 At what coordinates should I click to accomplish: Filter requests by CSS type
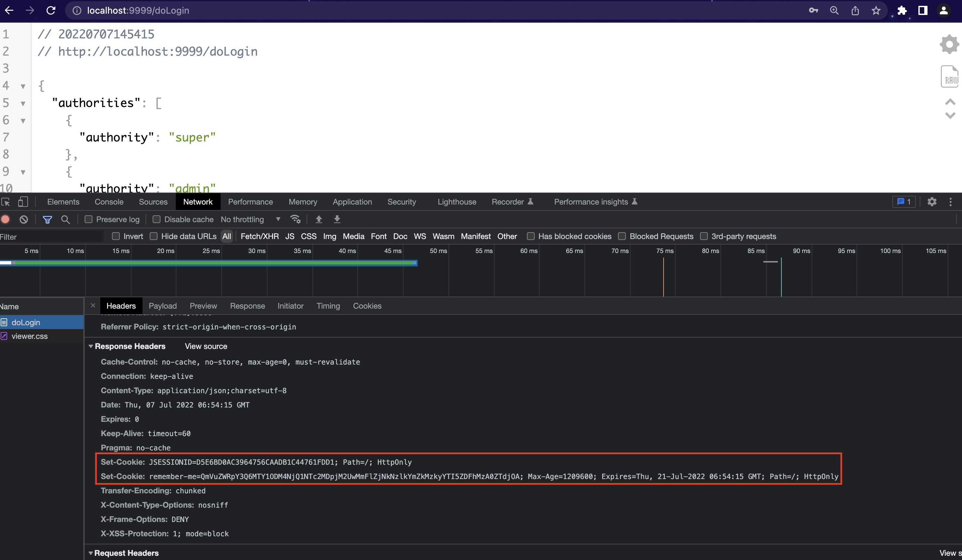[309, 236]
